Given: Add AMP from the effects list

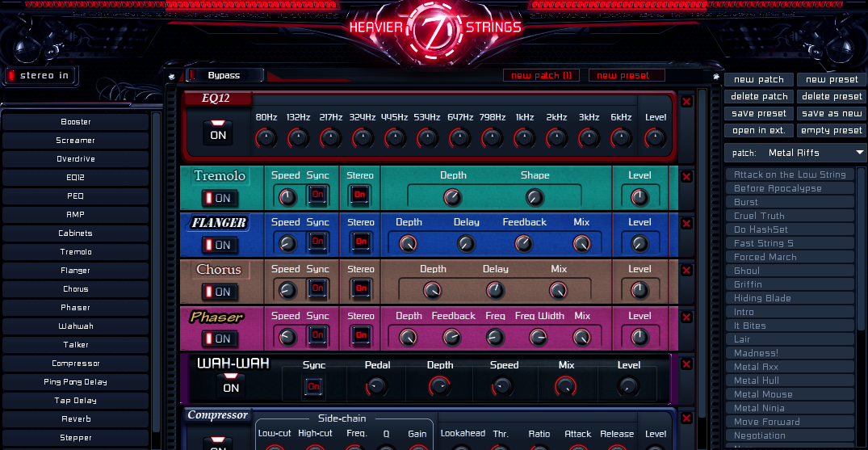Looking at the screenshot, I should click(x=76, y=214).
